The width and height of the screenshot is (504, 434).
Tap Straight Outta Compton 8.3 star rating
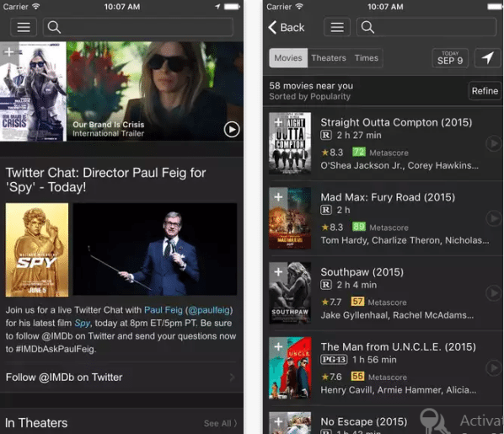point(332,153)
